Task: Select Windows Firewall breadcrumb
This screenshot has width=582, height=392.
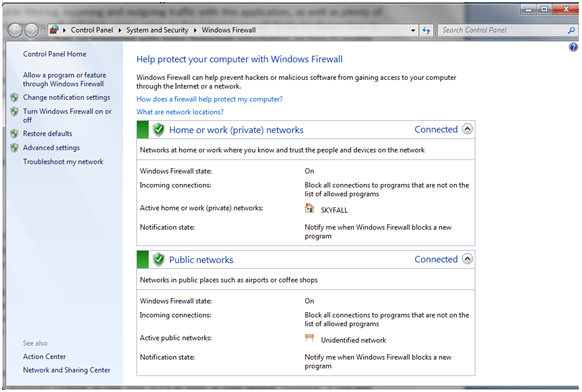Action: (229, 30)
